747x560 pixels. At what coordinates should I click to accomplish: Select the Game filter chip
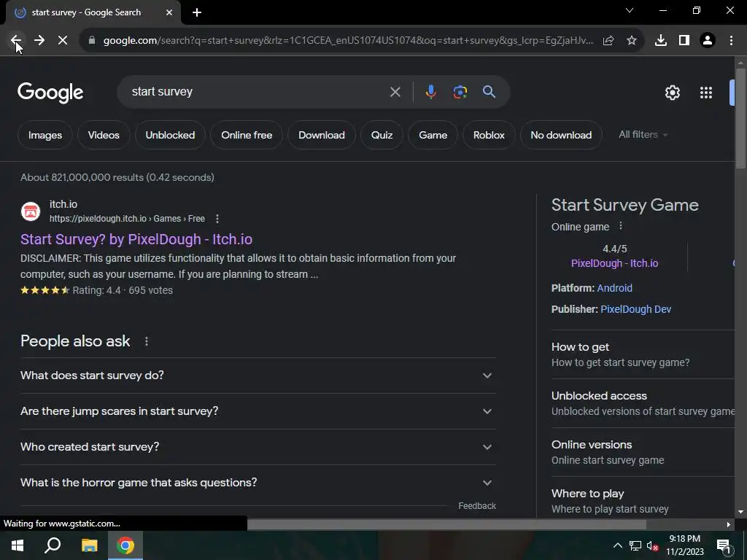coord(433,135)
